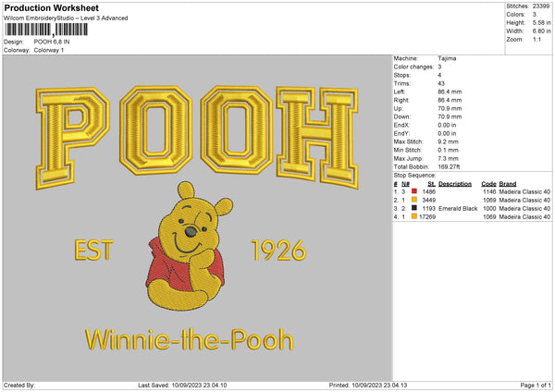Click the POOH embroidery design preview
Image resolution: width=555 pixels, height=392 pixels.
198,218
